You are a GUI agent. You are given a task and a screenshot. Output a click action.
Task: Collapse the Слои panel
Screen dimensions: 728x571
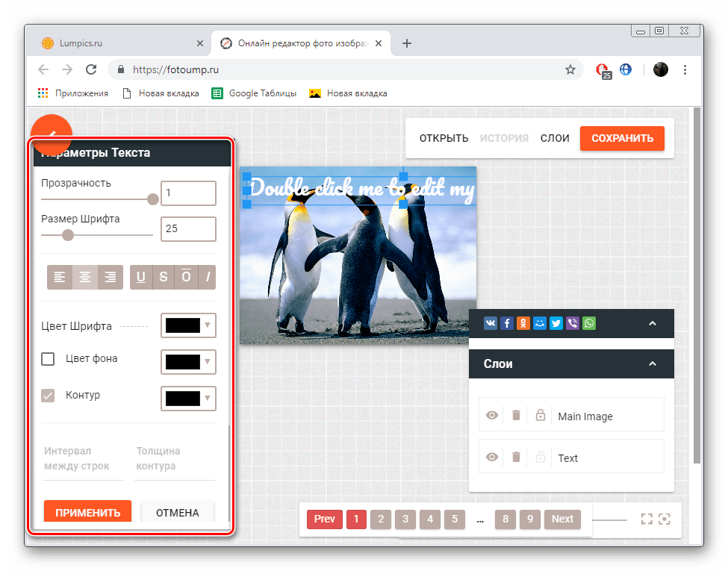click(652, 364)
